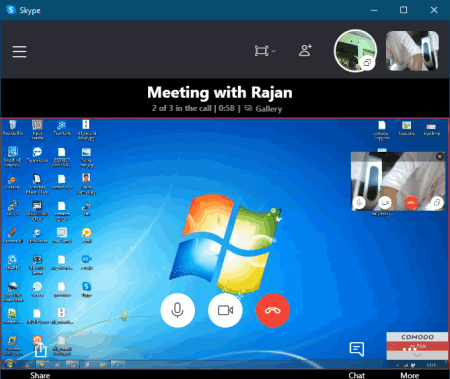
Task: Click the Windows 7 Start button
Action: click(x=9, y=364)
